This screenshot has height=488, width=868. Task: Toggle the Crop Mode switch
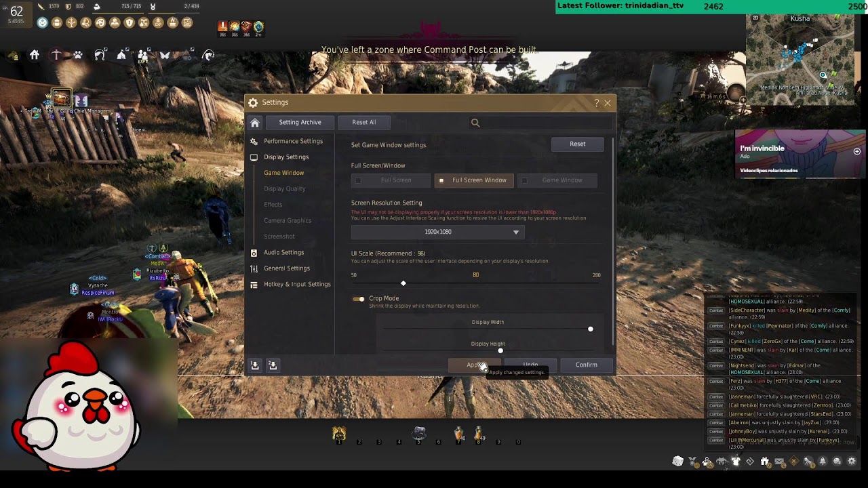click(359, 299)
